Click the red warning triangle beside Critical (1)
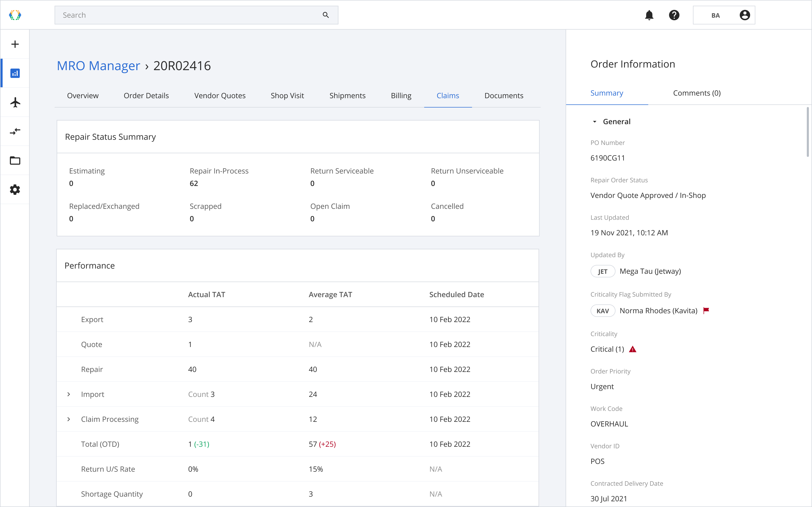The height and width of the screenshot is (507, 812). coord(632,349)
